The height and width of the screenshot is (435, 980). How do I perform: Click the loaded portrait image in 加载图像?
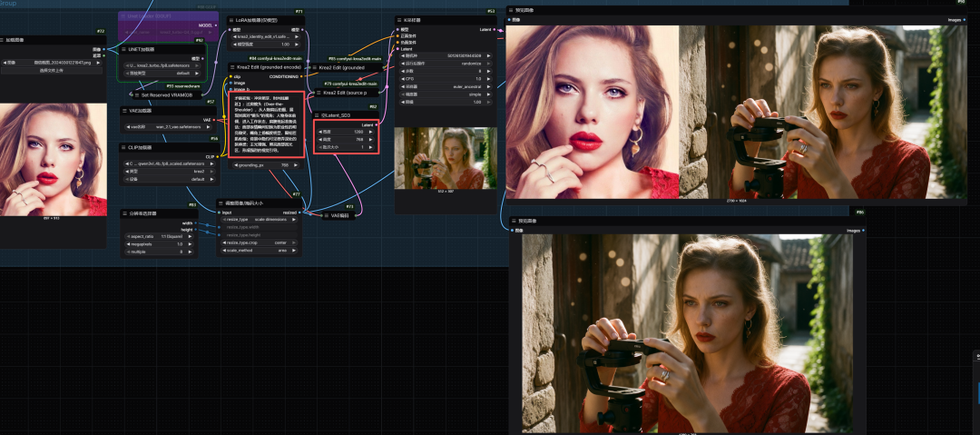coord(54,160)
